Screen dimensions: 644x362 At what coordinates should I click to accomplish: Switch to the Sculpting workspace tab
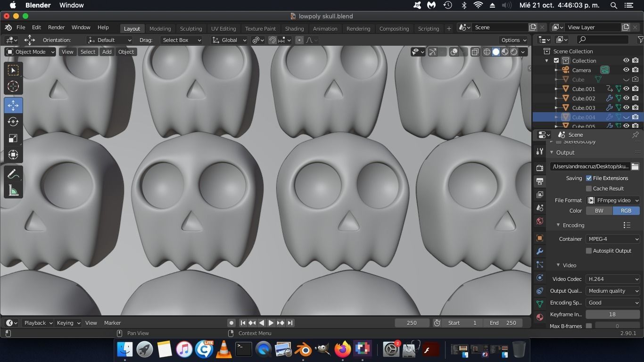191,29
